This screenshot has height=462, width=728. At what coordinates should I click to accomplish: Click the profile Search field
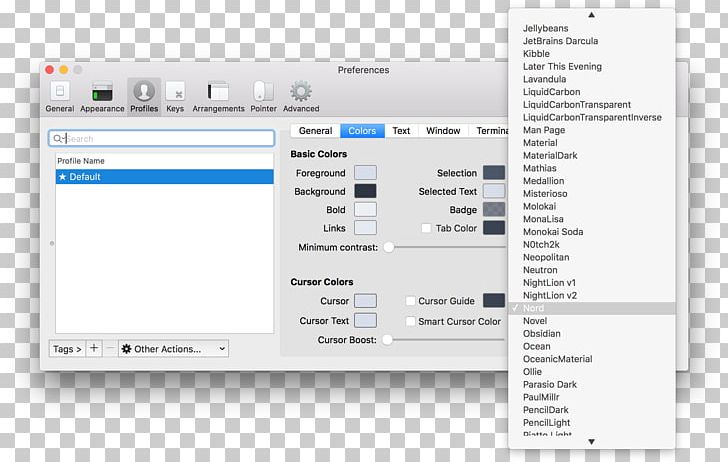[x=162, y=138]
